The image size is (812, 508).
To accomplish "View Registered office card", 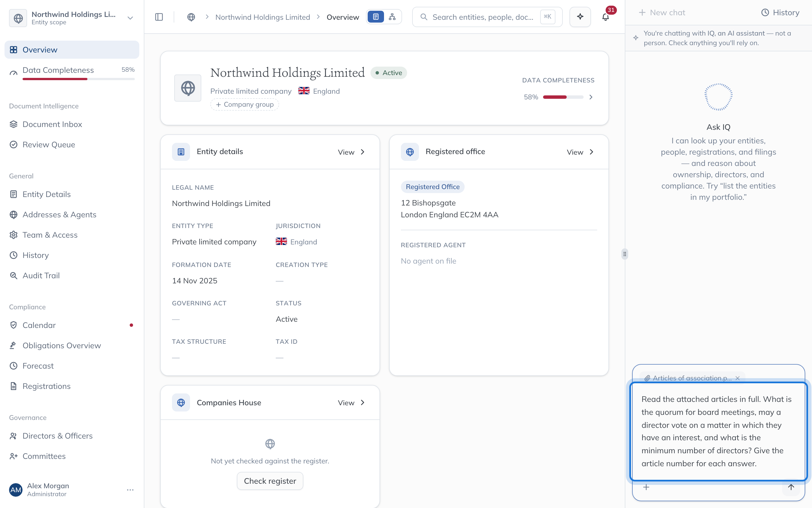I will [580, 152].
